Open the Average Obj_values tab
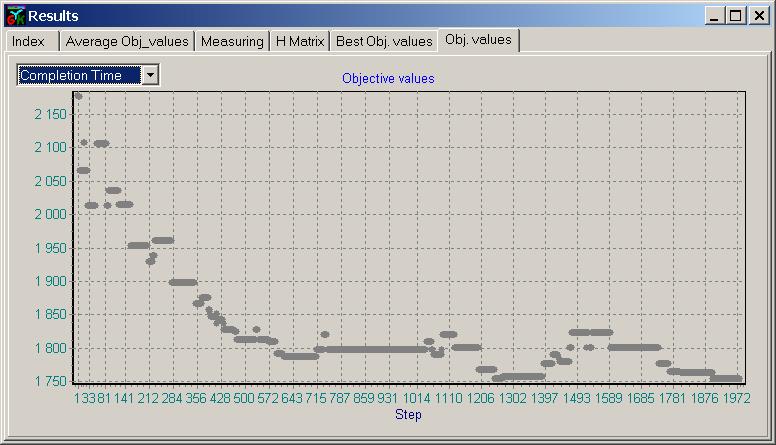The image size is (776, 445). (x=127, y=41)
